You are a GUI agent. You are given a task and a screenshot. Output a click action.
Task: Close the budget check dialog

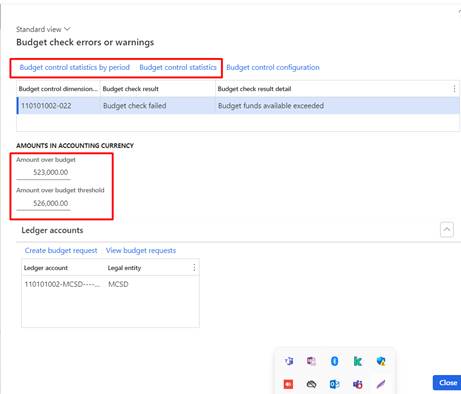448,383
